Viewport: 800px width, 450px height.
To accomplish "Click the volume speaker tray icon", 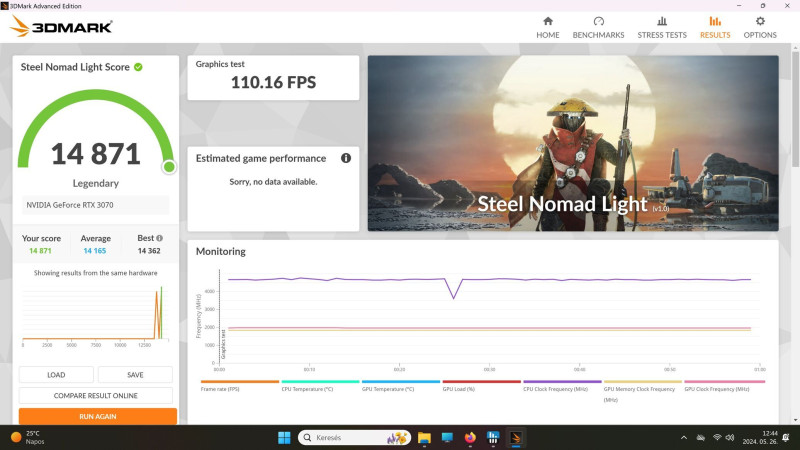I will click(730, 437).
